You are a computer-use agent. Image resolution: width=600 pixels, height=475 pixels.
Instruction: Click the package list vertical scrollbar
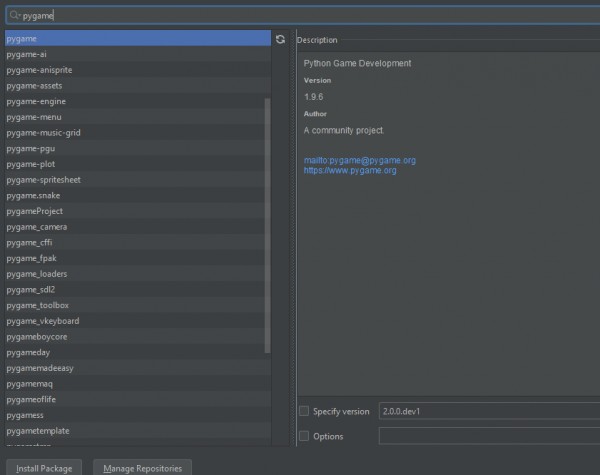[x=267, y=225]
